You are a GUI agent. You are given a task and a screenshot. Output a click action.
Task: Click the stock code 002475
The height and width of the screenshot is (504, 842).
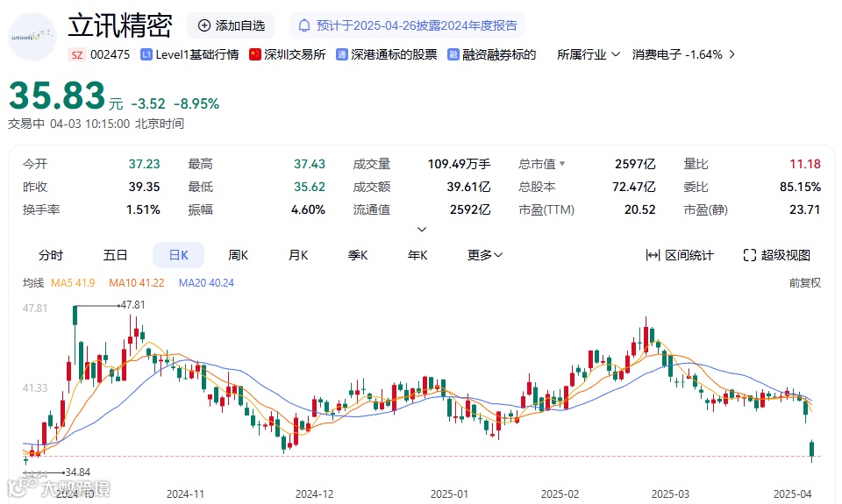click(x=111, y=54)
